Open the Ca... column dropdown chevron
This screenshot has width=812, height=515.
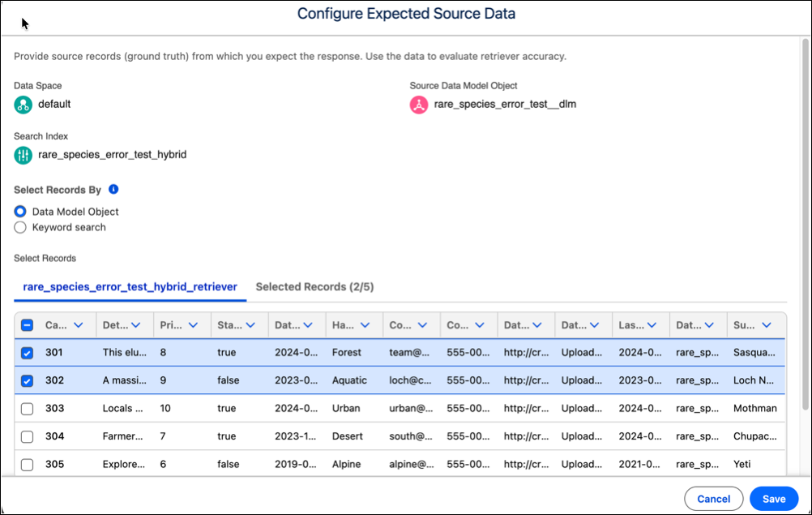point(78,325)
